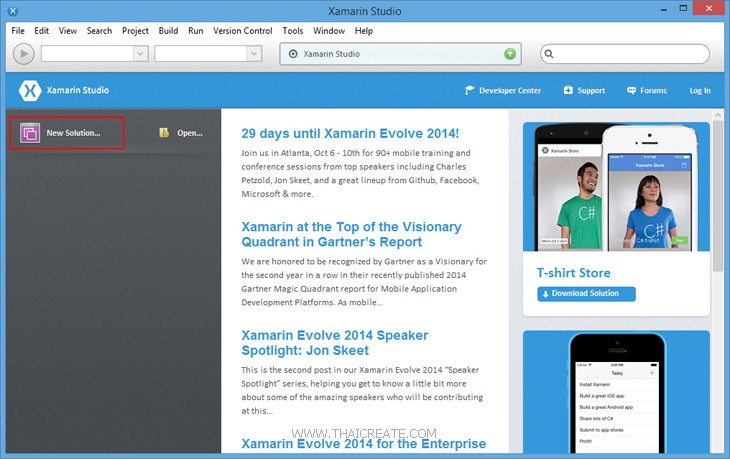Open the Window menu
730x459 pixels.
tap(329, 31)
